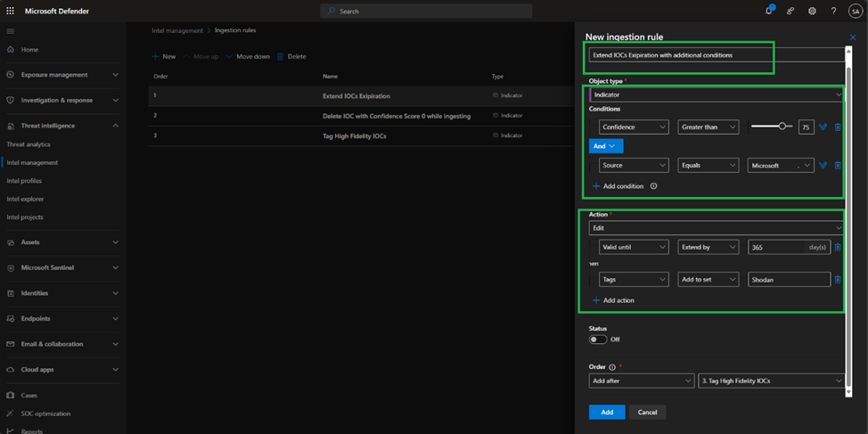This screenshot has width=868, height=434.
Task: Click New in the ingestion rules toolbar
Action: point(164,56)
